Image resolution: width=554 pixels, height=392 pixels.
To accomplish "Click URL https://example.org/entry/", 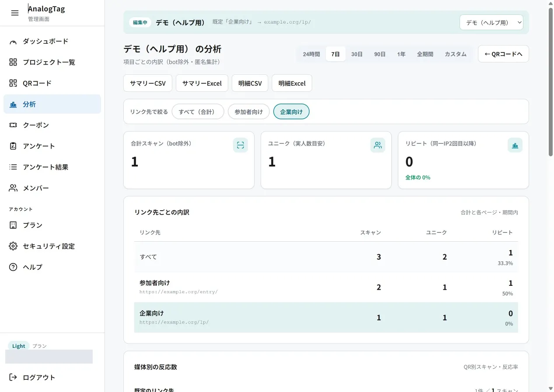I will tap(178, 292).
